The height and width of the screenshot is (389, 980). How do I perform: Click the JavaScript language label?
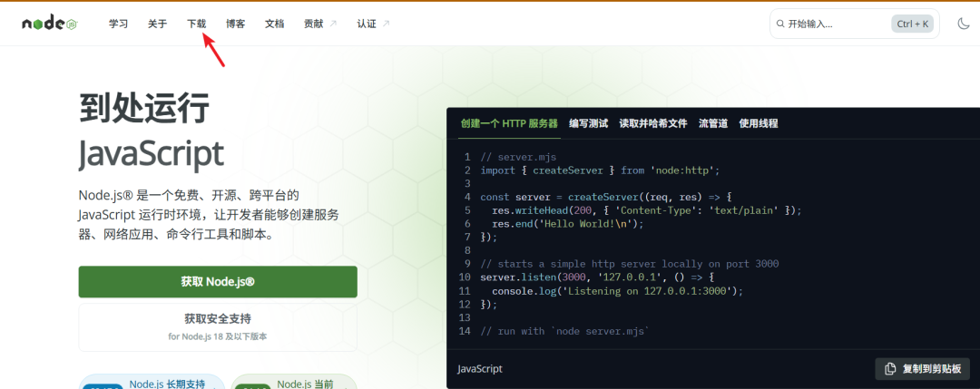[x=479, y=368]
